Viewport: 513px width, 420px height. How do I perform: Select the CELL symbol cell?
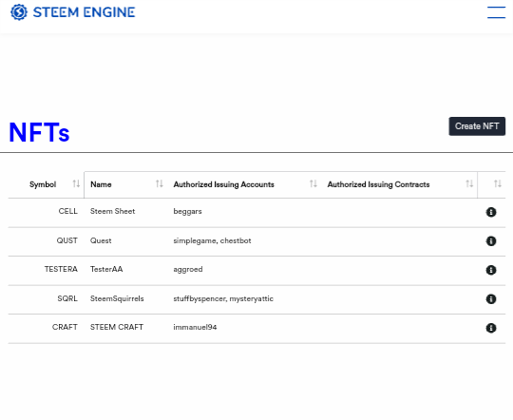(67, 211)
